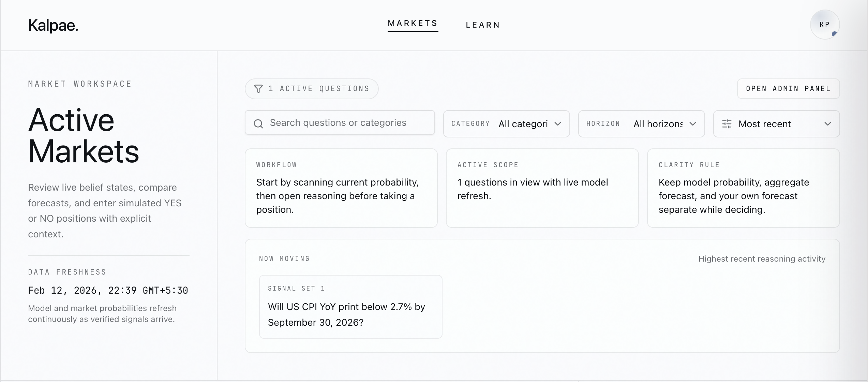Open the US CPI YoY question card

pos(350,307)
